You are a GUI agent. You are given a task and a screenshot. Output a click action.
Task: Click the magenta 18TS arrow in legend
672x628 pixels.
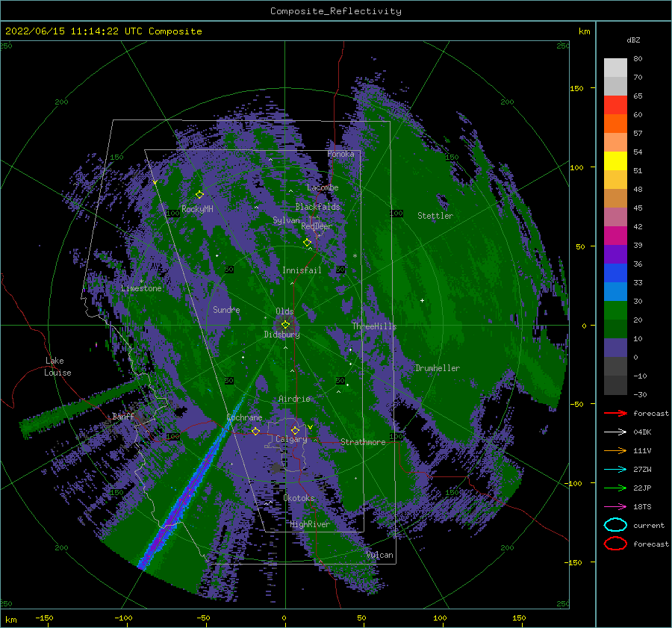[x=615, y=507]
